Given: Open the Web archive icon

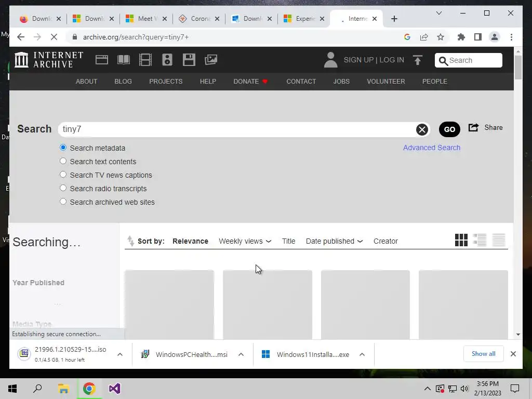Looking at the screenshot, I should pos(101,60).
